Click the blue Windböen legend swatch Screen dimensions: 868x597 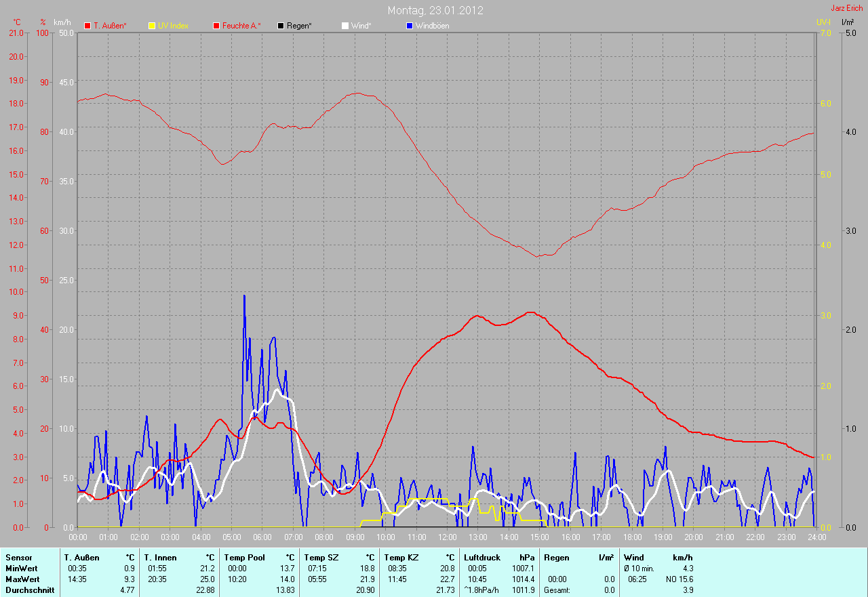409,26
